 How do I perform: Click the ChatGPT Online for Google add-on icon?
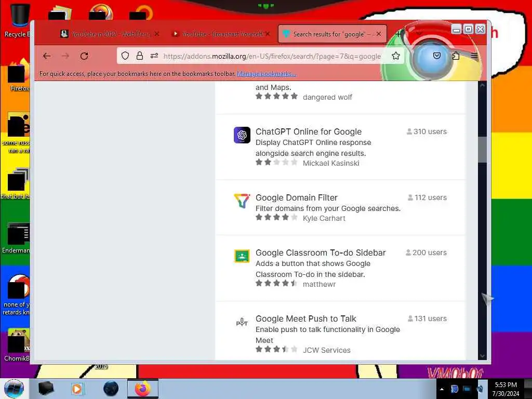point(242,135)
